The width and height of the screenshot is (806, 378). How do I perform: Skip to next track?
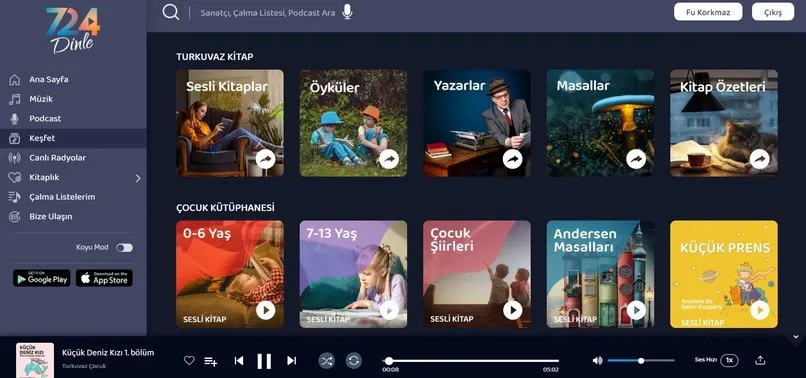coord(291,361)
